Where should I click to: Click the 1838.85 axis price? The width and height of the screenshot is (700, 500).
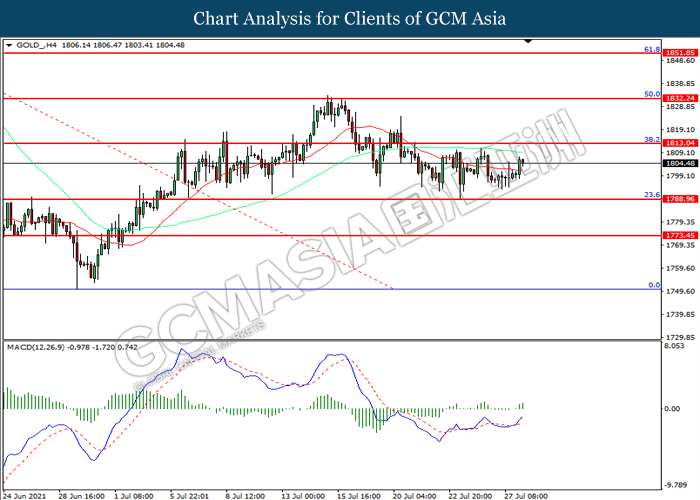[680, 83]
